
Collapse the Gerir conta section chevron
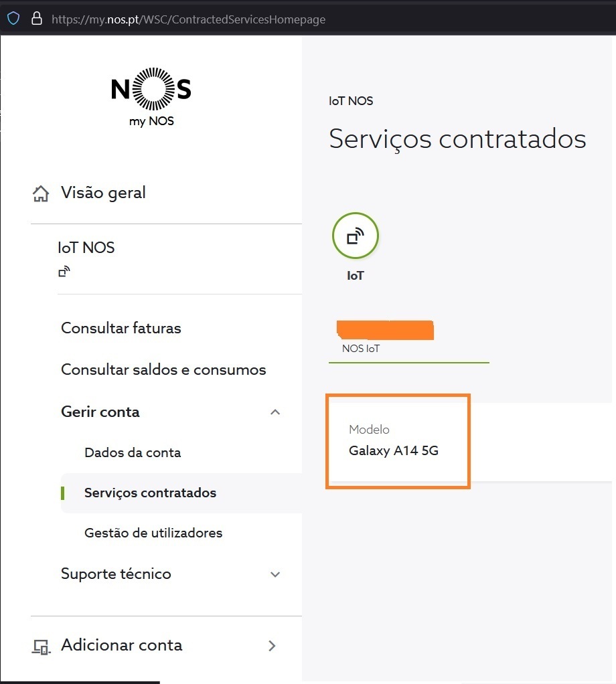pos(275,412)
